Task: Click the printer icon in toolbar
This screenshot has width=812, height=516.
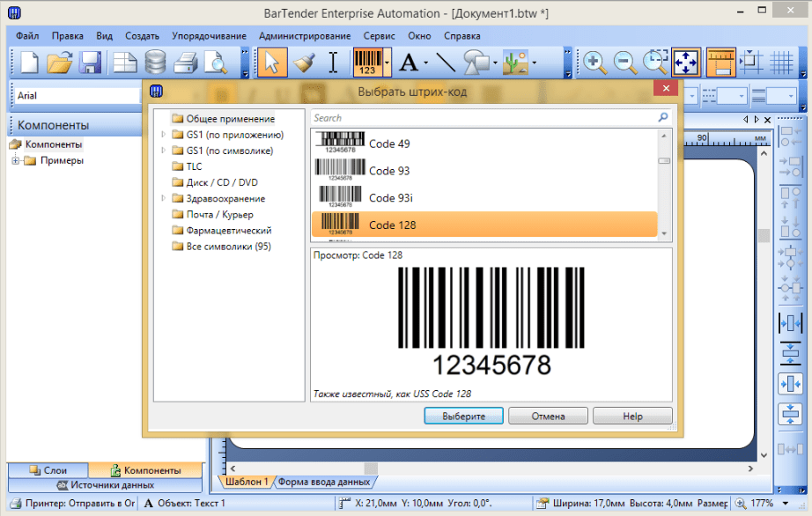Action: 185,63
